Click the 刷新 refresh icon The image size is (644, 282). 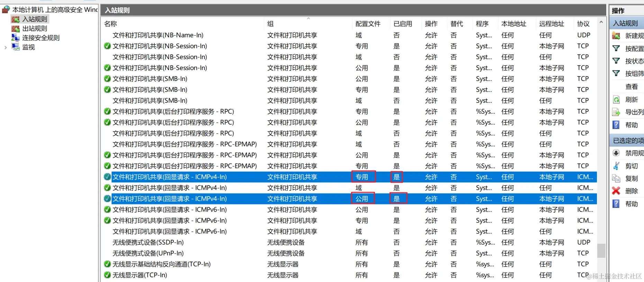[x=616, y=100]
